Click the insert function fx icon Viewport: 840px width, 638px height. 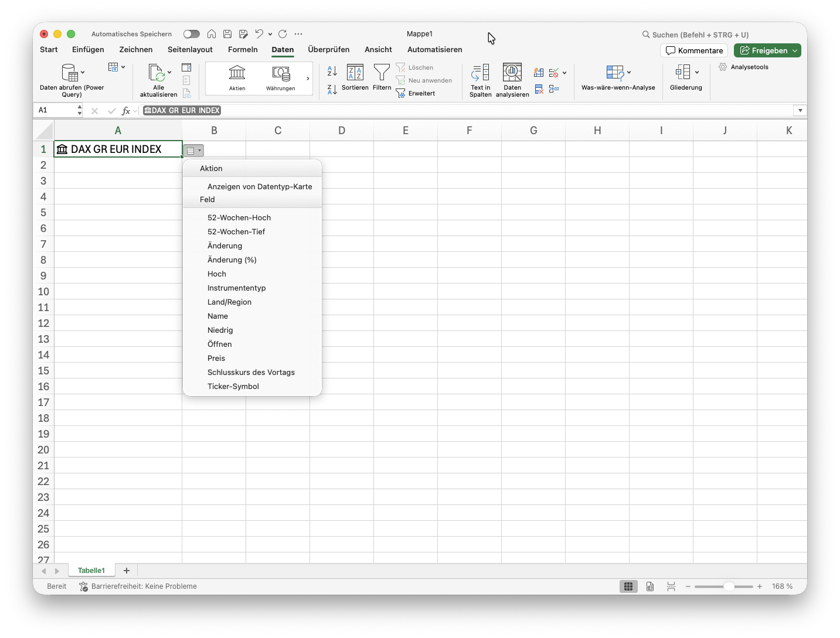(125, 110)
